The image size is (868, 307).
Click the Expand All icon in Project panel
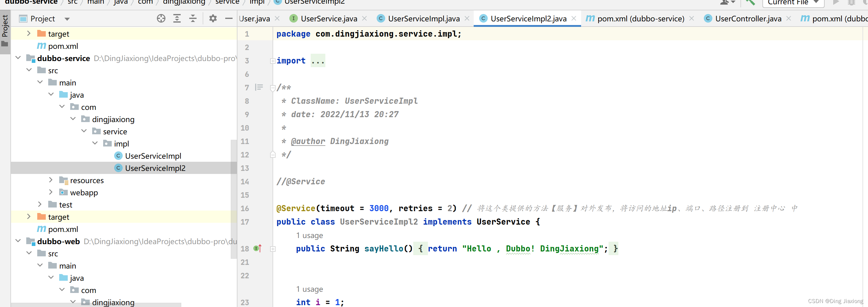(x=177, y=19)
